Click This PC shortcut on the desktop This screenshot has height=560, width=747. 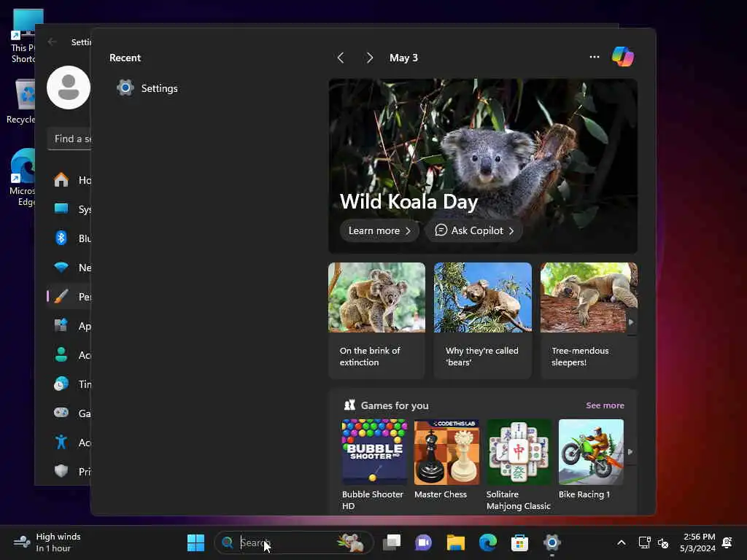click(23, 36)
